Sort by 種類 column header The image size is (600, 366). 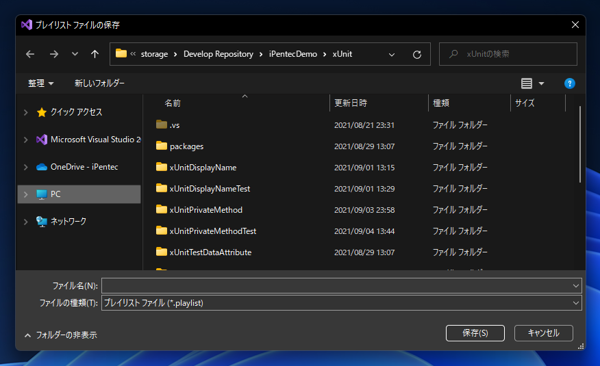coord(441,103)
